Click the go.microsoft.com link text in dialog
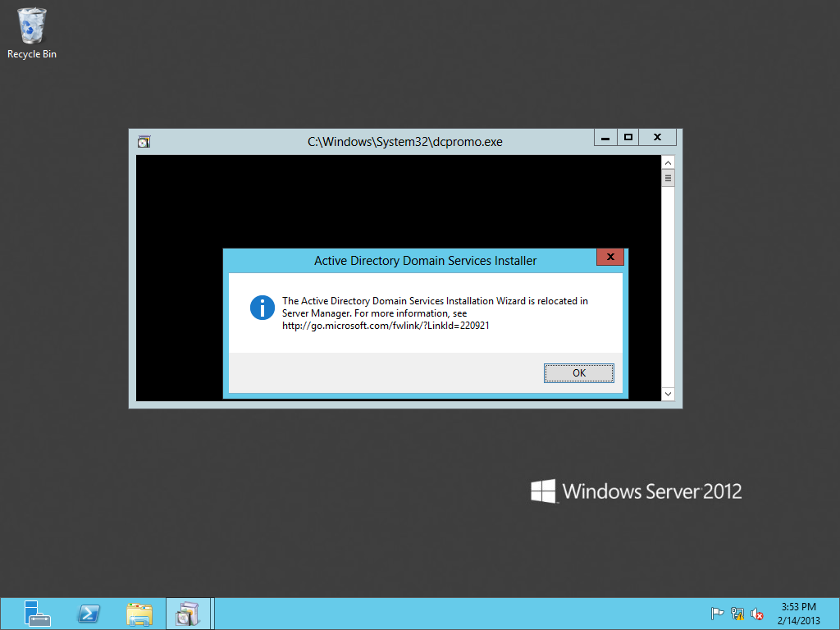This screenshot has width=840, height=630. click(x=386, y=326)
